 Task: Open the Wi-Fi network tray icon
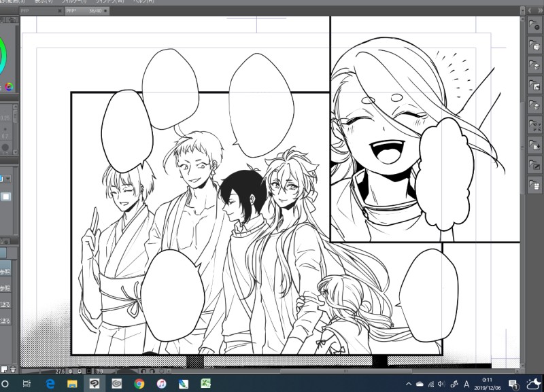tap(431, 384)
